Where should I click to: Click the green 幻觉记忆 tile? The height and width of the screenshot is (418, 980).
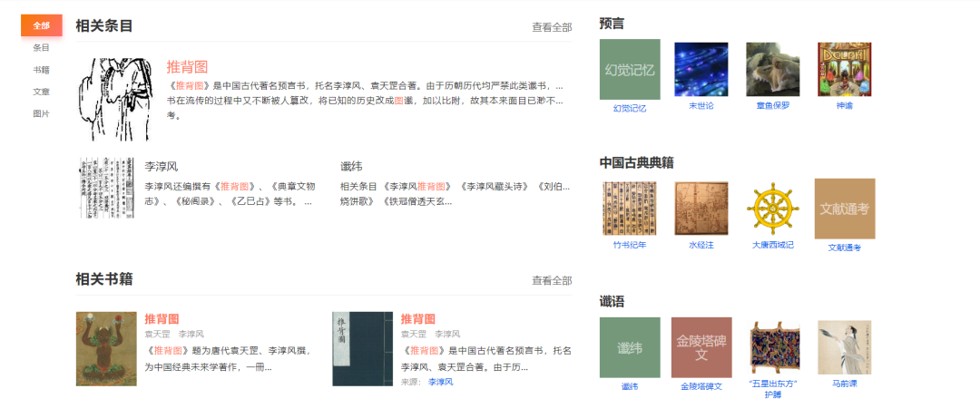[x=630, y=69]
